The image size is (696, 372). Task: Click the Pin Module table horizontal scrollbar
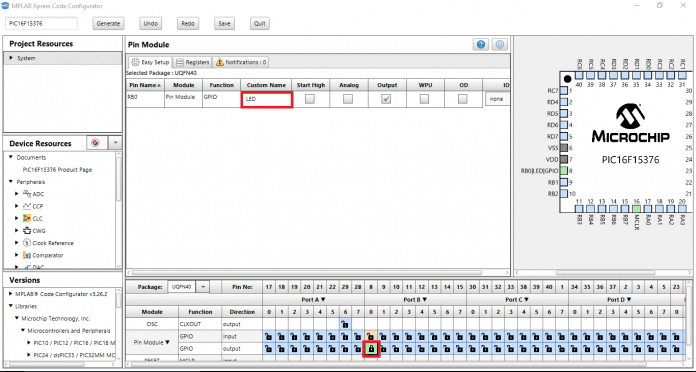pos(306,273)
